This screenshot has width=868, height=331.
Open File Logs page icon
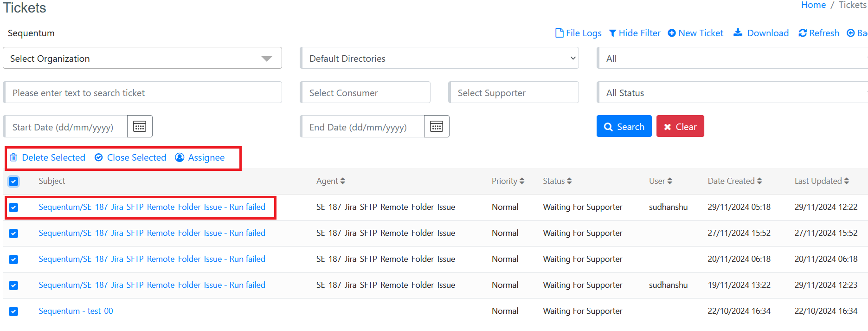559,33
